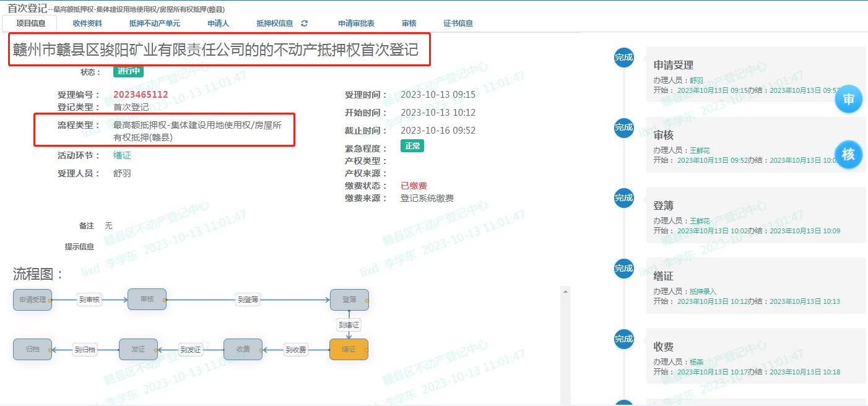Click the flowchart scrollbar up arrow
Viewport: 868px width, 406px height.
565,290
